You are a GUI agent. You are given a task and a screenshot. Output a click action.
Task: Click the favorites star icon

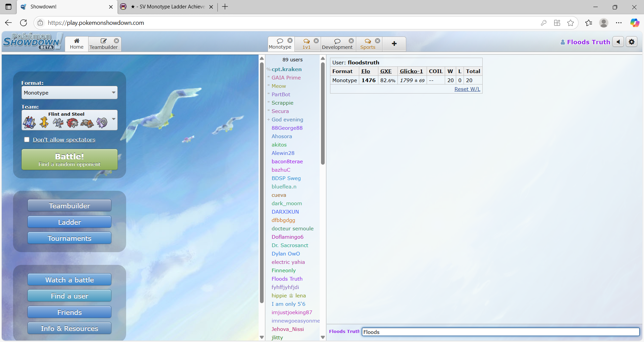pos(571,22)
